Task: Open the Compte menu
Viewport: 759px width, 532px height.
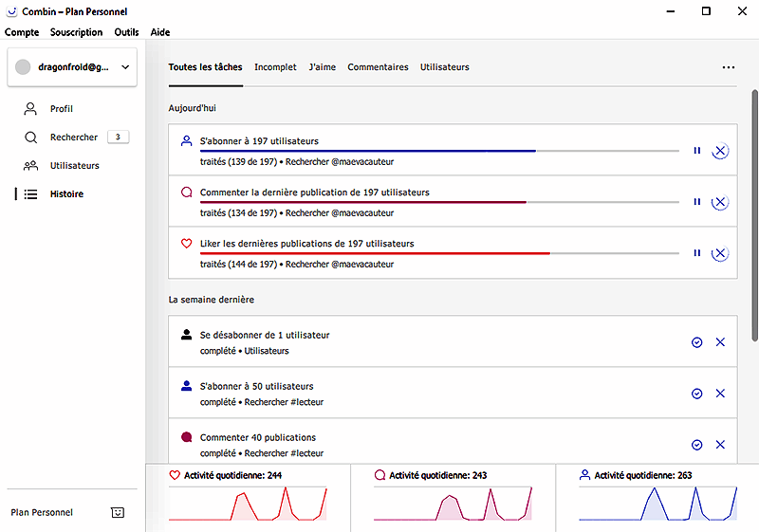Action: point(22,32)
